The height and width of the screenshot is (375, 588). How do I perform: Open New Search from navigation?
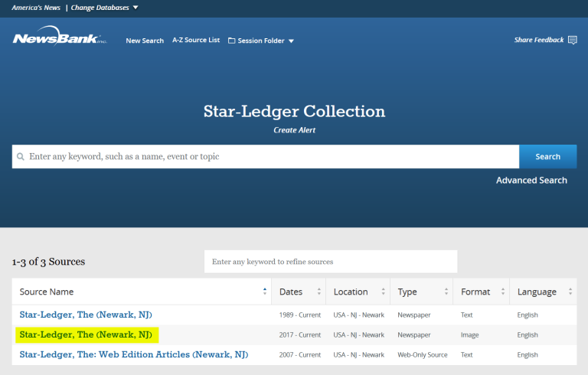coord(145,41)
